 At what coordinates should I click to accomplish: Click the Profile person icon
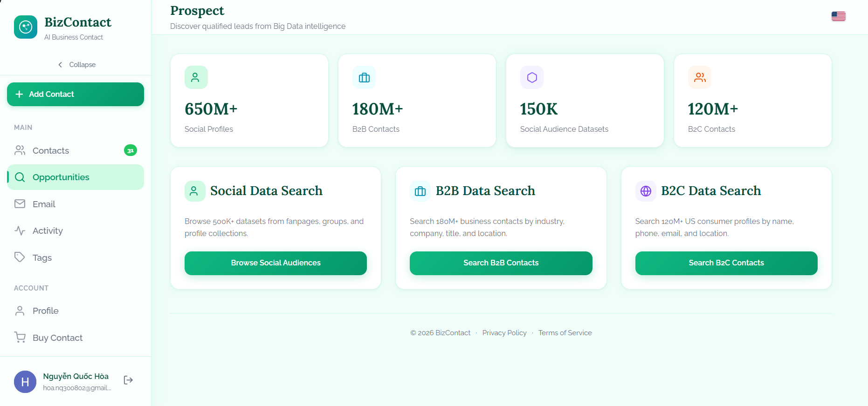(20, 311)
